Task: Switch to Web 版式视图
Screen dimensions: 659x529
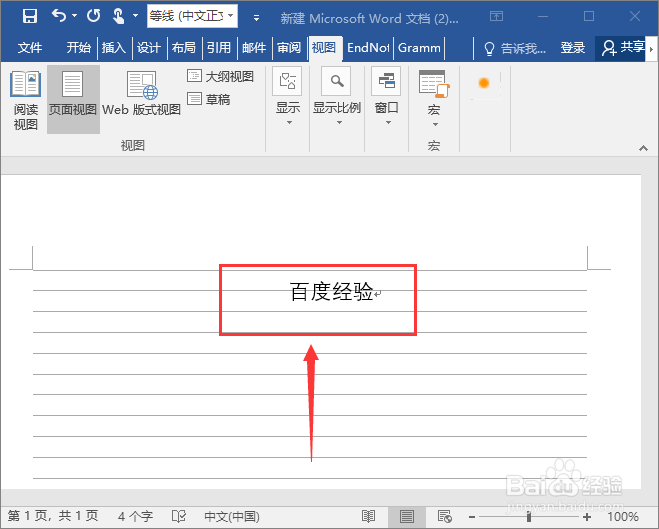Action: point(141,93)
